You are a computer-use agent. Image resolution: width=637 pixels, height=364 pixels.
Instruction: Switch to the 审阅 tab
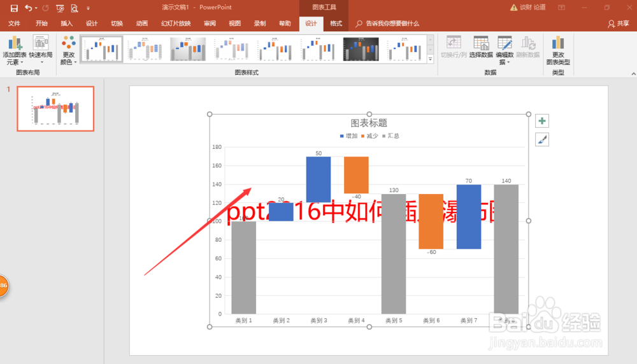210,24
